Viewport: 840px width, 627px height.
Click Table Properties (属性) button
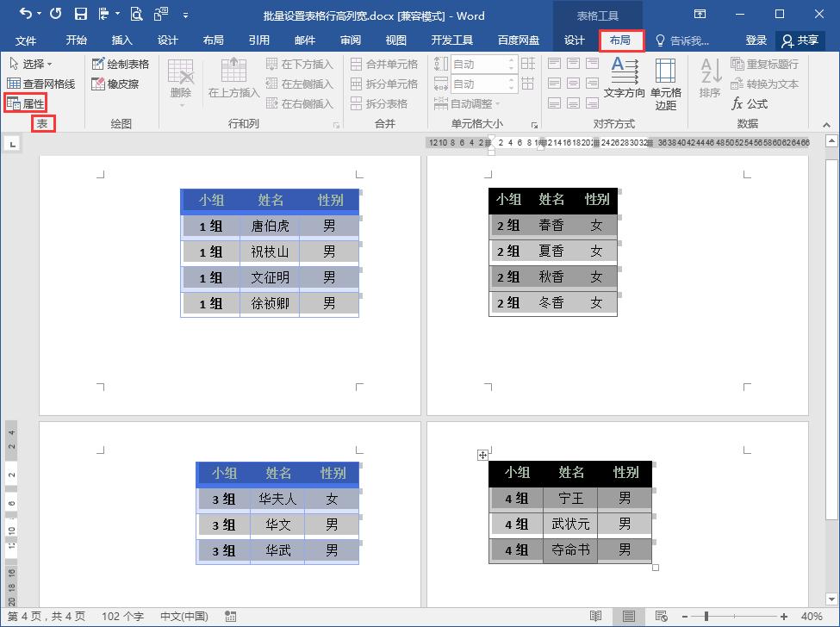[27, 104]
